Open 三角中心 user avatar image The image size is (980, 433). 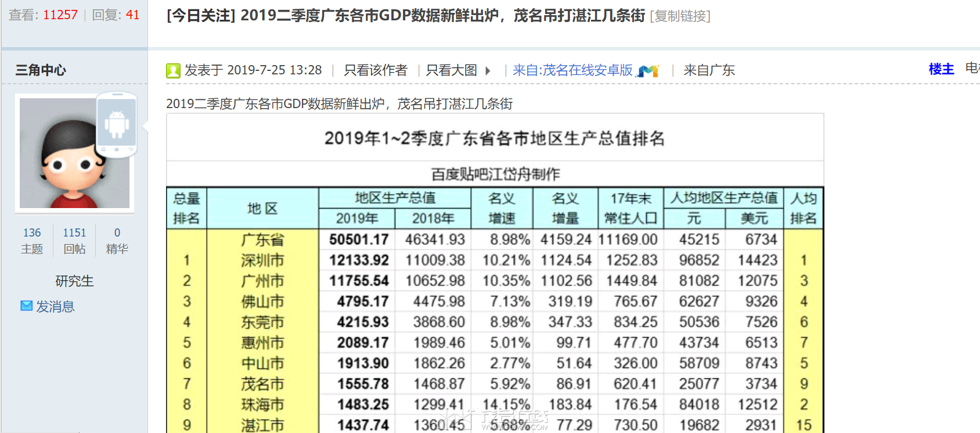tap(74, 153)
